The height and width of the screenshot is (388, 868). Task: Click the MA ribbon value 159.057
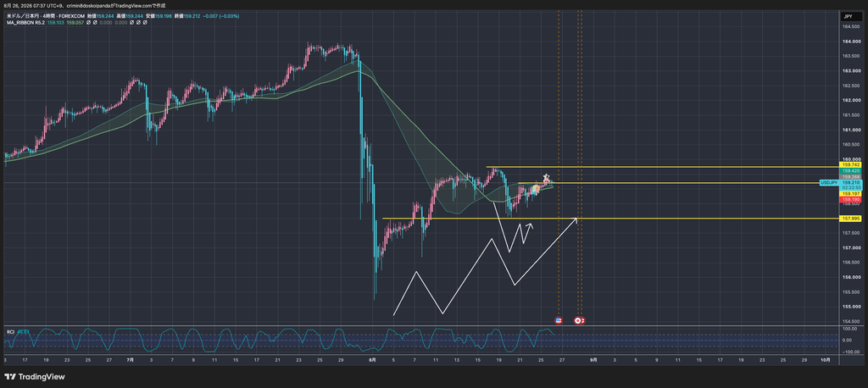(75, 23)
